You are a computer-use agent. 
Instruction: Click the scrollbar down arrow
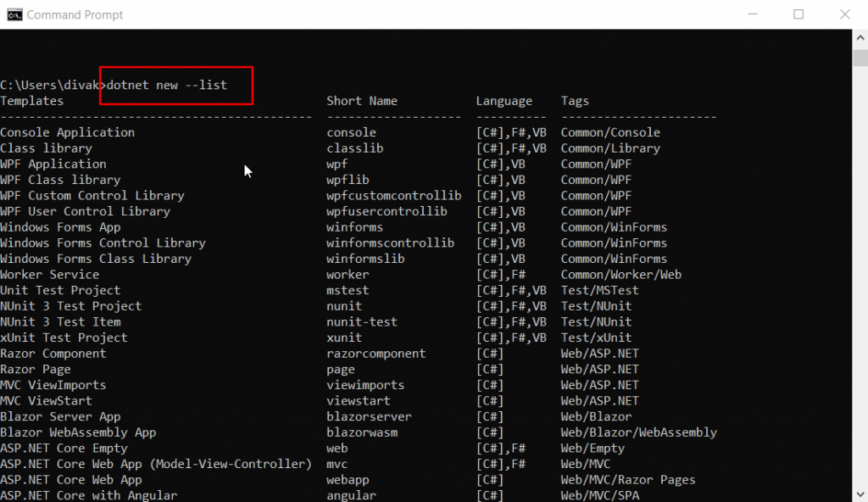[x=860, y=494]
